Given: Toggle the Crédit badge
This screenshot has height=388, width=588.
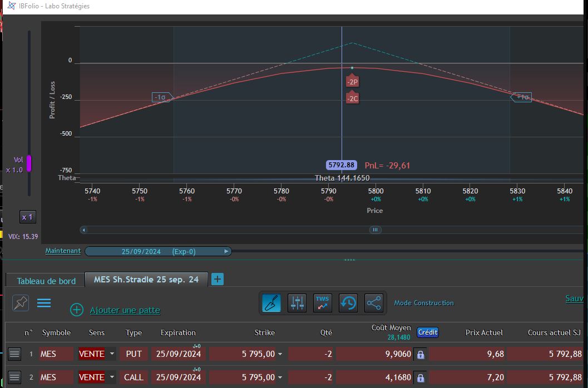Looking at the screenshot, I should click(x=428, y=332).
